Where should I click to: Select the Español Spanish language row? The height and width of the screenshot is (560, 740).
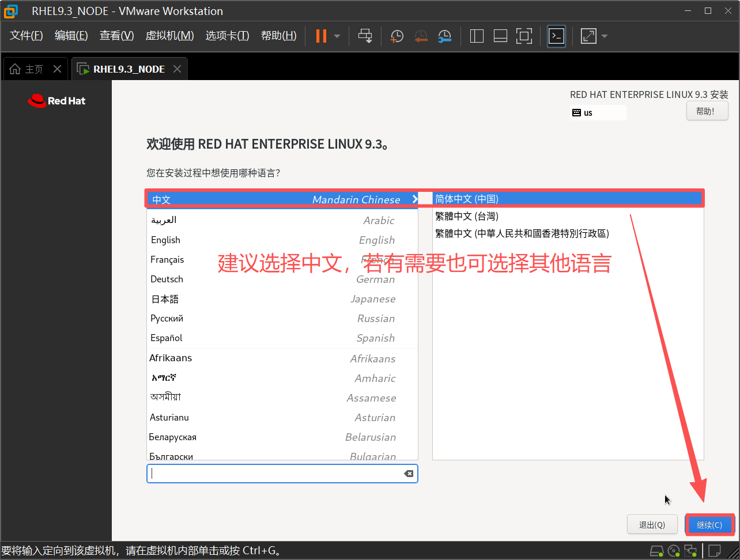[282, 338]
